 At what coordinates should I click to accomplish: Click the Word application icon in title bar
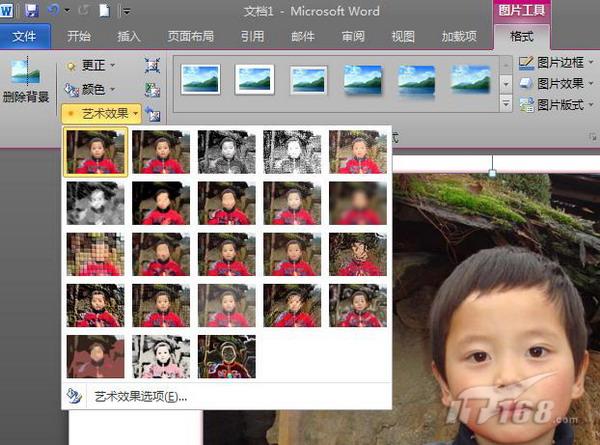pos(7,10)
